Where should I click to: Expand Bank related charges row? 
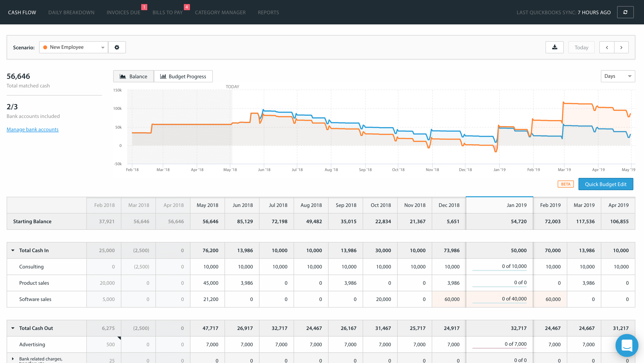(13, 359)
